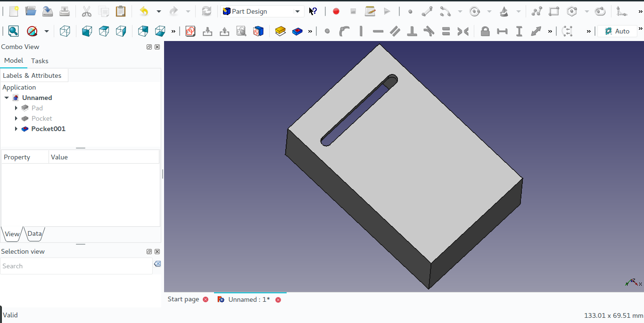Select the slot tool
Image resolution: width=644 pixels, height=323 pixels.
point(600,11)
